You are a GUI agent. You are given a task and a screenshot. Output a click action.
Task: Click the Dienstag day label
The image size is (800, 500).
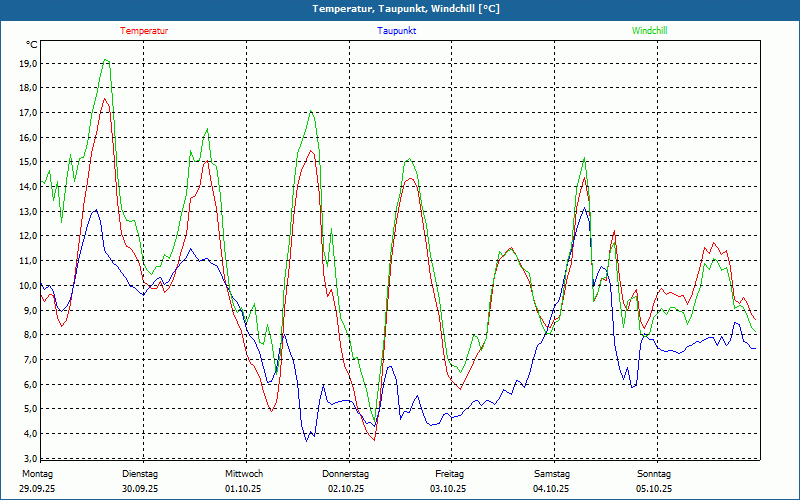pos(140,474)
